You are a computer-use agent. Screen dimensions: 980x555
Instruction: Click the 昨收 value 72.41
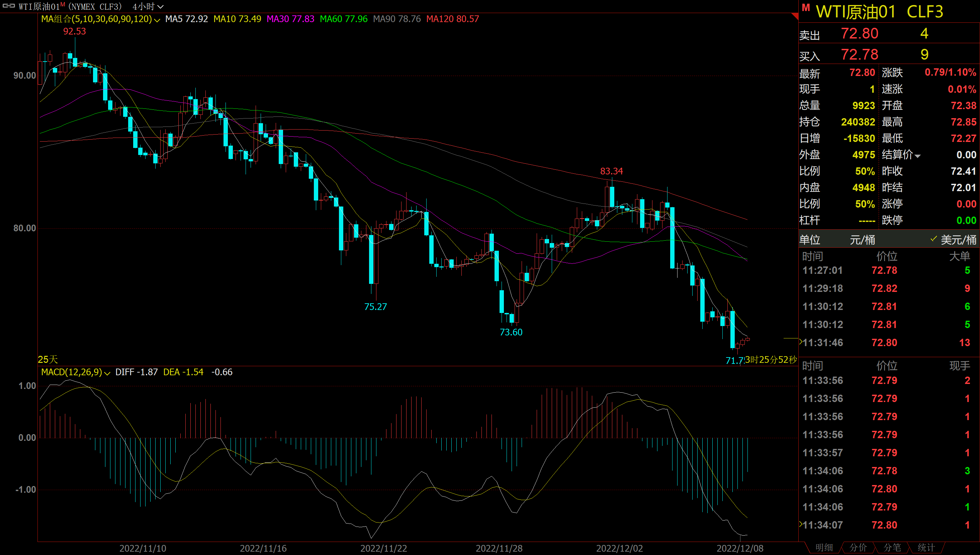963,171
